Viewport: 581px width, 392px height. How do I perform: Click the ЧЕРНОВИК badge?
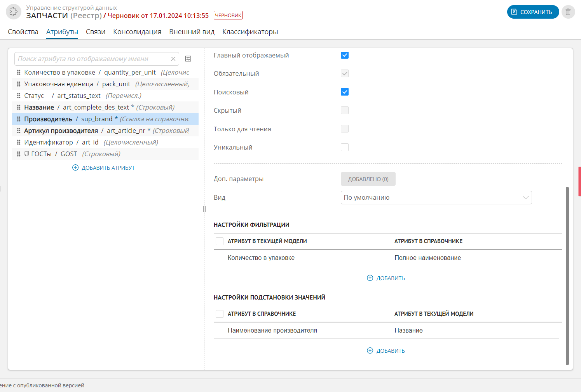tap(228, 15)
